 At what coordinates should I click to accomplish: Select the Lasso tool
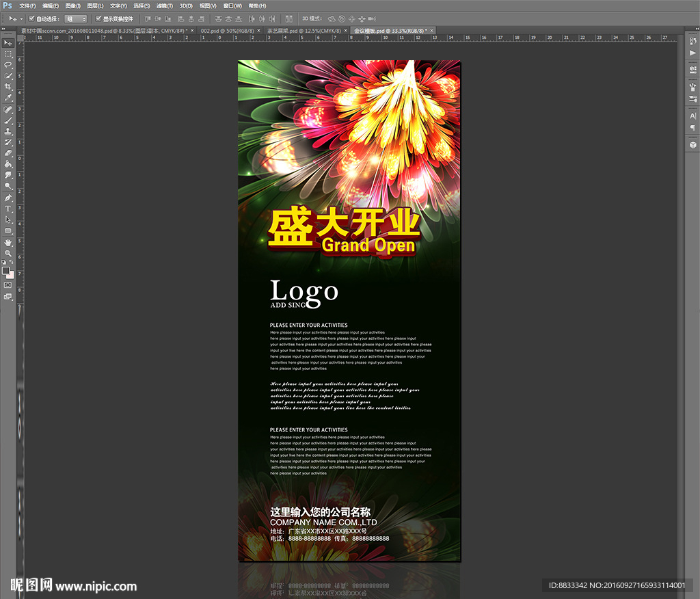[8, 65]
